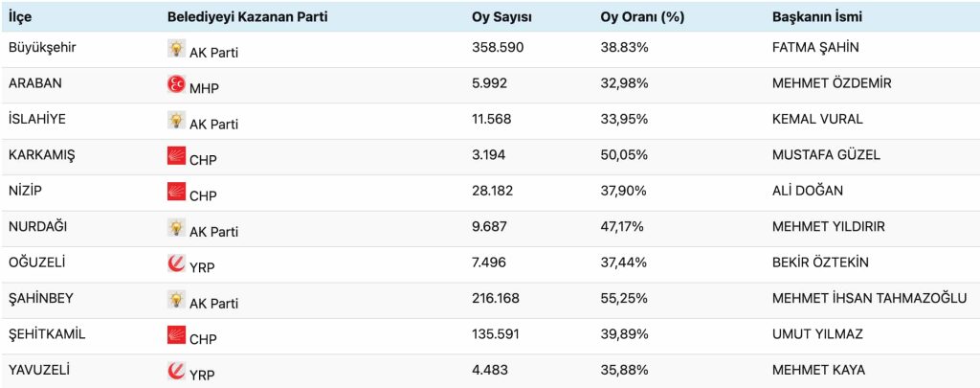Click the Oy Sayısı column header
This screenshot has width=980, height=388.
click(501, 16)
